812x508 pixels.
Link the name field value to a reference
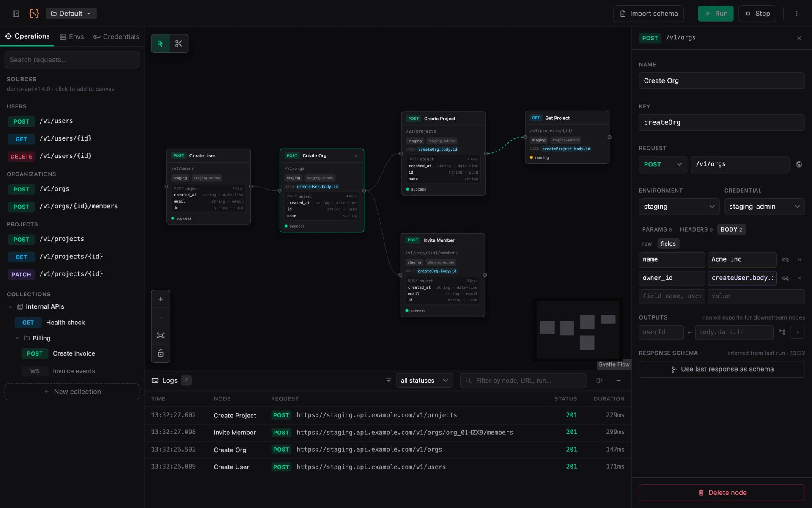pos(785,260)
